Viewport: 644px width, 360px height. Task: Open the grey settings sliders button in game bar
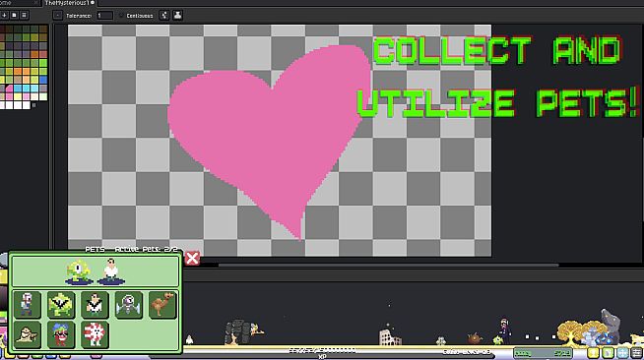click(x=637, y=352)
